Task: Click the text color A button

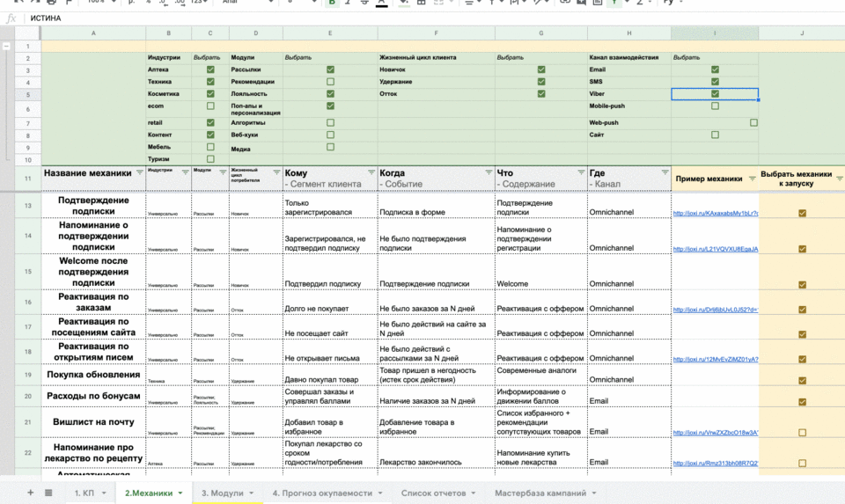Action: [x=381, y=3]
